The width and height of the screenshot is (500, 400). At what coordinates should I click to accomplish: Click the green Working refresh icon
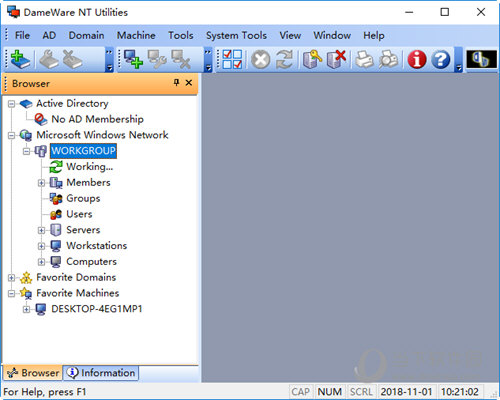(56, 167)
